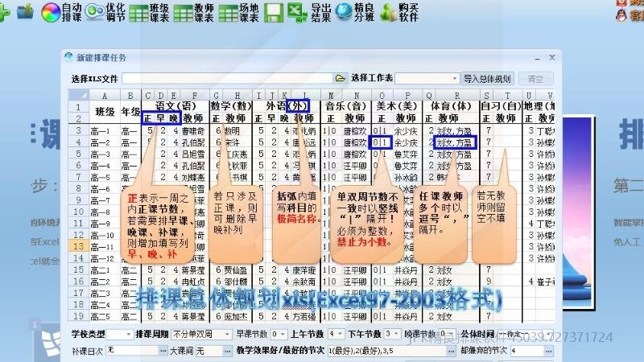Viewport: 644px width, 362px height.
Task: Click the 都嫌弃的节次 field
Action: click(x=527, y=351)
